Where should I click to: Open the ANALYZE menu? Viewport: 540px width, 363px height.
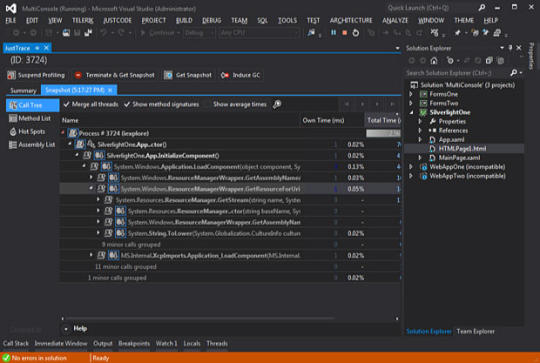coord(395,21)
